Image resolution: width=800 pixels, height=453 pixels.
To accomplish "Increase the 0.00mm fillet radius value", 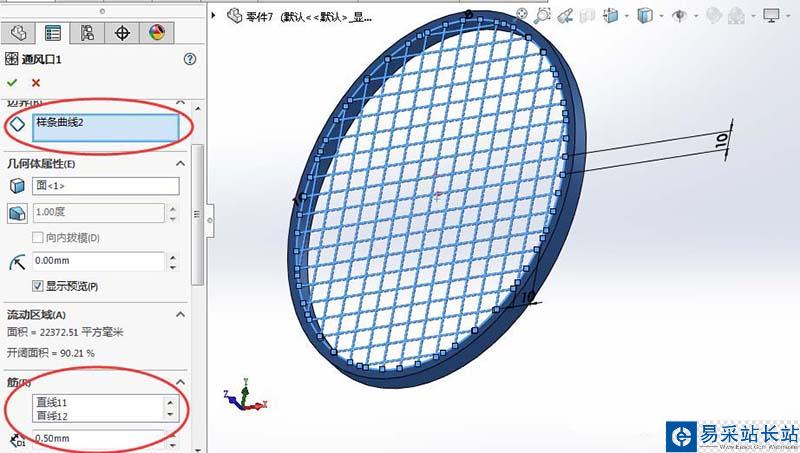I will click(x=173, y=257).
